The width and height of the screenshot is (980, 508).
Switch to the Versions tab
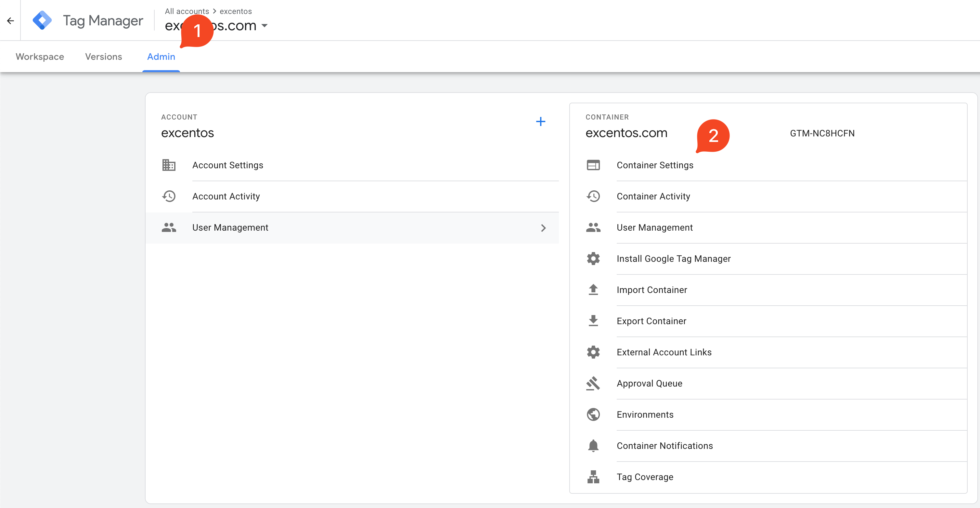pyautogui.click(x=103, y=57)
